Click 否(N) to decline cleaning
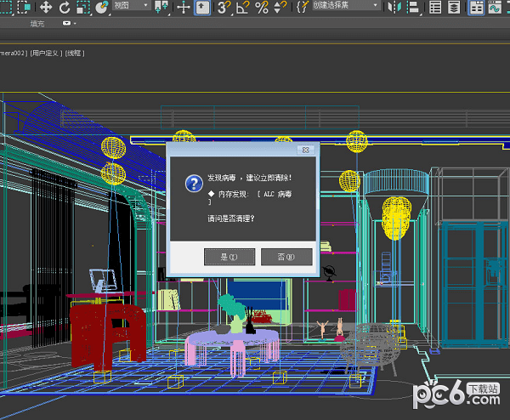The width and height of the screenshot is (510, 420). tap(286, 256)
